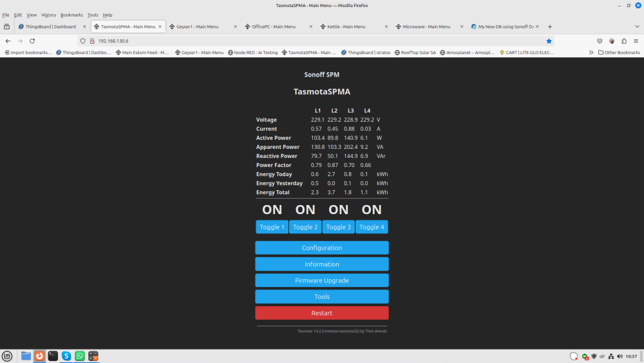Open the Configuration page
Image resolution: width=644 pixels, height=363 pixels.
point(321,248)
